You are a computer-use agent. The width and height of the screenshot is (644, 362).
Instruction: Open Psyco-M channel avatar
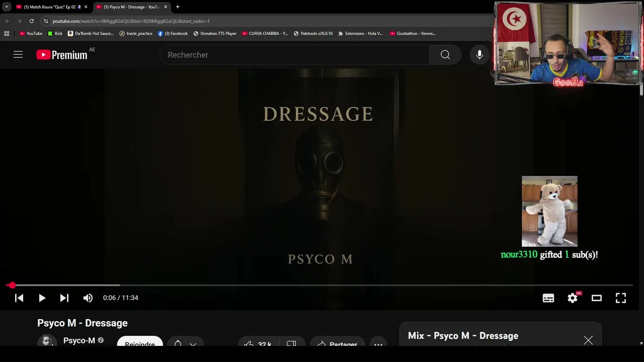(47, 341)
